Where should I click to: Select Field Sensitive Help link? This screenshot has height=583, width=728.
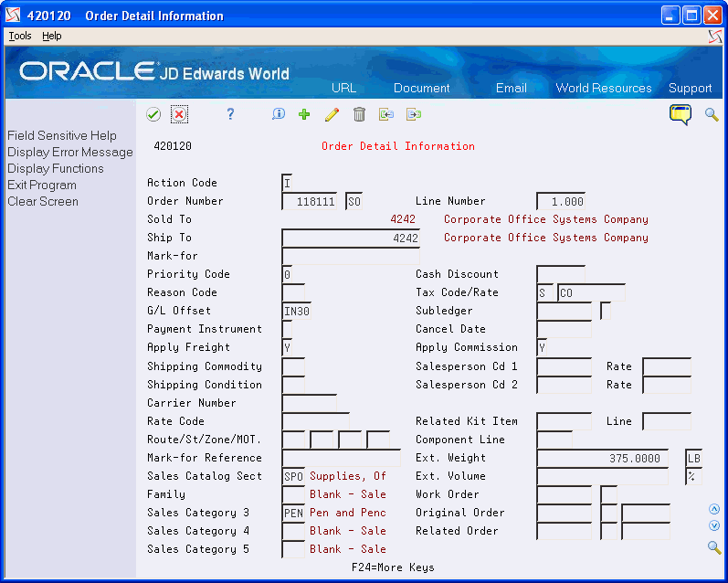62,135
